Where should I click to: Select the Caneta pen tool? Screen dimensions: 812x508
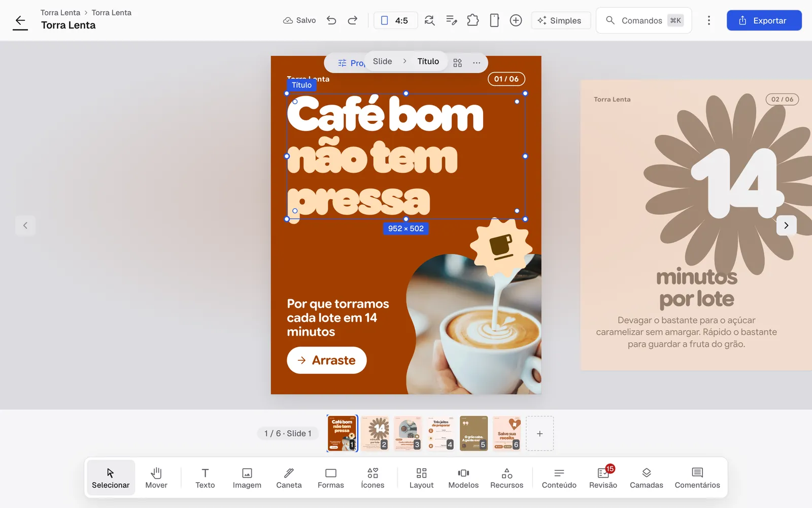[x=289, y=478]
